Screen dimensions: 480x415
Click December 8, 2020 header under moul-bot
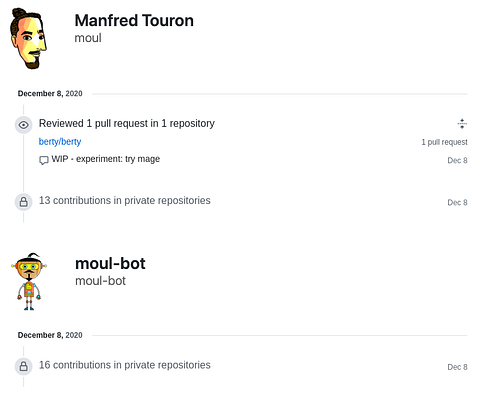[x=50, y=335]
